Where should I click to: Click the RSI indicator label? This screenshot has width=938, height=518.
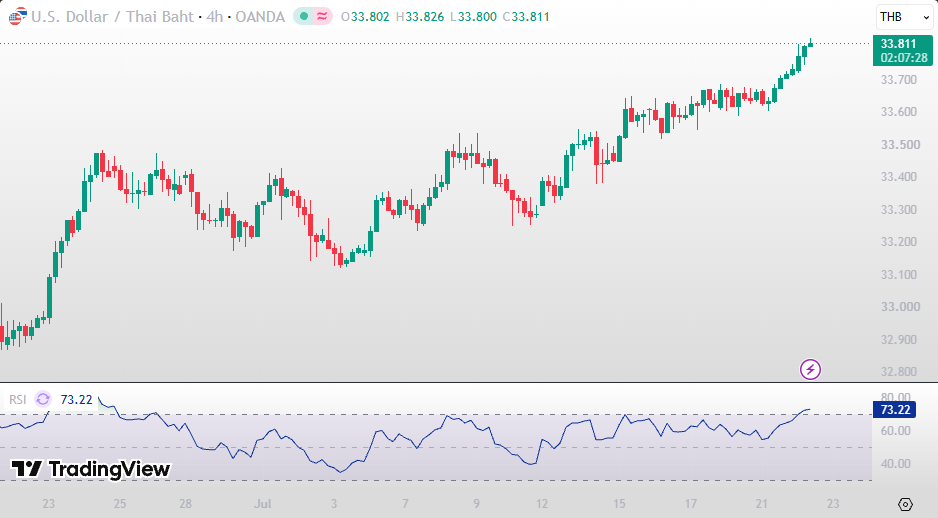[x=18, y=400]
